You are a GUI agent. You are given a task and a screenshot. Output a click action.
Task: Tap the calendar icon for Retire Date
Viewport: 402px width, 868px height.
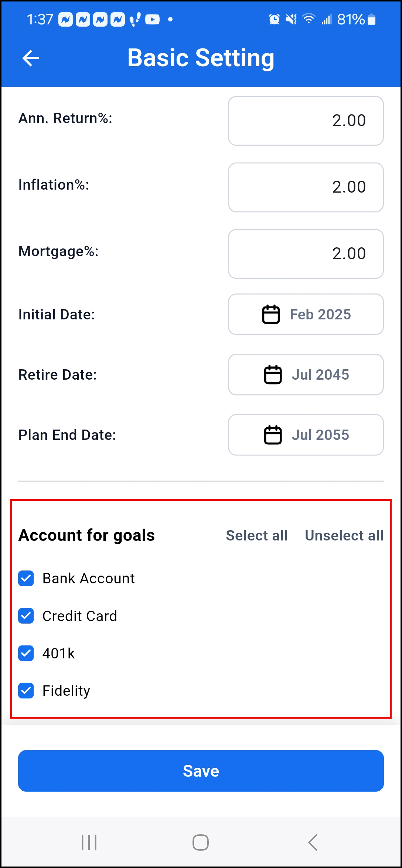click(x=273, y=375)
